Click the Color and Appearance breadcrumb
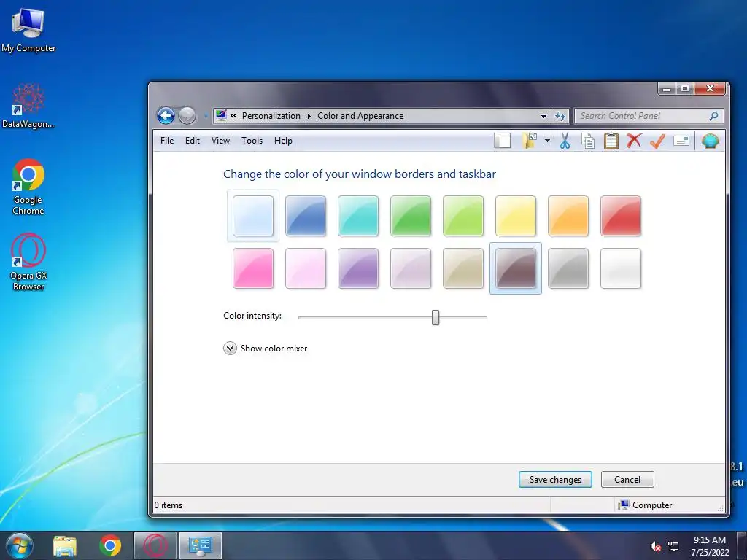This screenshot has width=747, height=560. 360,116
